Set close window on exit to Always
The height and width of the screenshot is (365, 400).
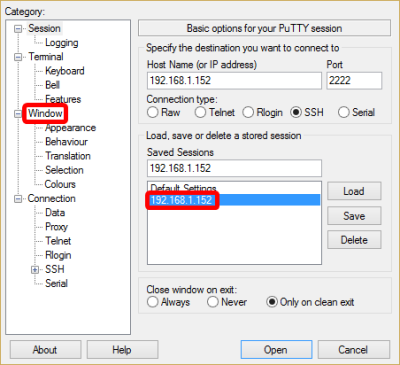tap(153, 302)
